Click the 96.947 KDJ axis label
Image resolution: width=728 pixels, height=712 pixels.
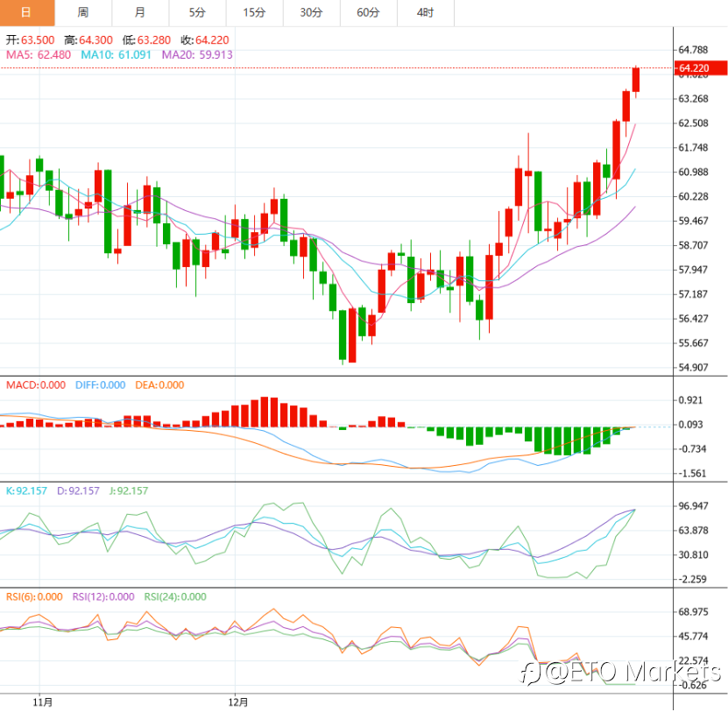click(693, 506)
